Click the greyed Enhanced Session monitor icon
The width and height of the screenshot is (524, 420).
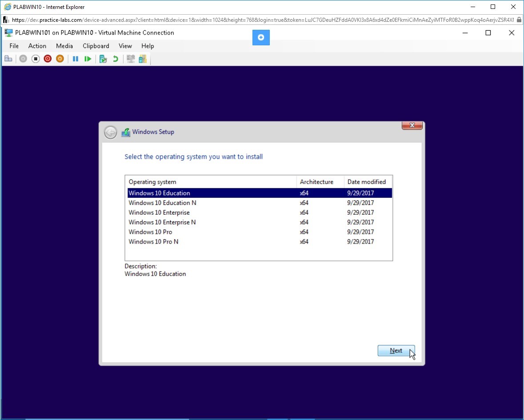pos(131,59)
